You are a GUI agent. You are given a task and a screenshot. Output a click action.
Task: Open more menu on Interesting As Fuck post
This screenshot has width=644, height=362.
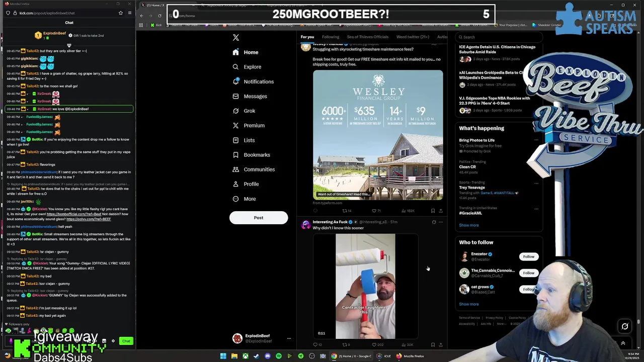pyautogui.click(x=441, y=222)
